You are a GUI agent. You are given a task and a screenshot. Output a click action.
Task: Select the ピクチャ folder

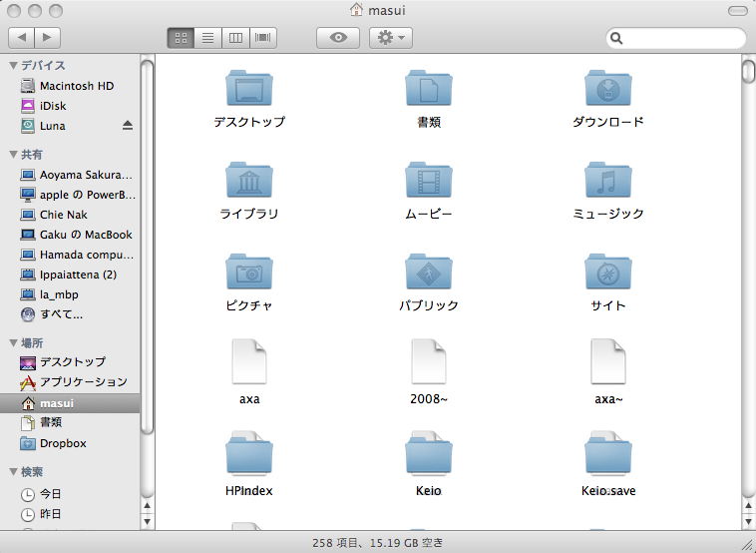[x=248, y=272]
